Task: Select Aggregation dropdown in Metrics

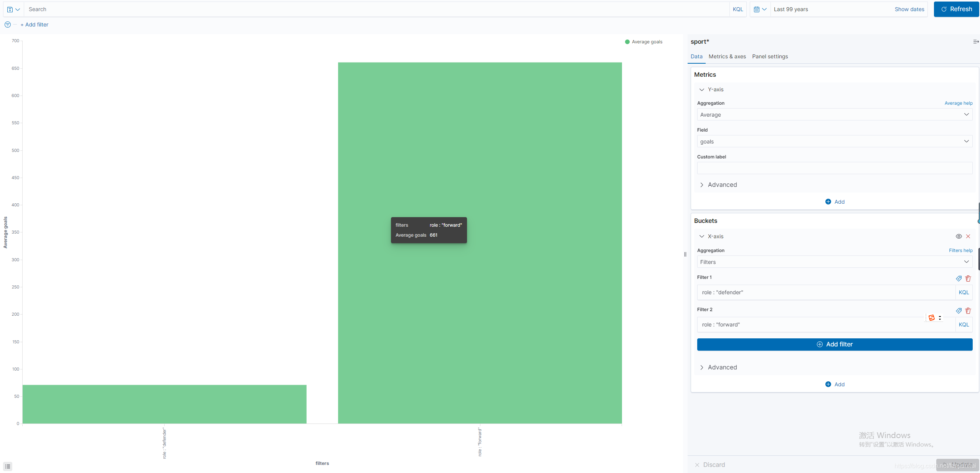Action: coord(834,114)
